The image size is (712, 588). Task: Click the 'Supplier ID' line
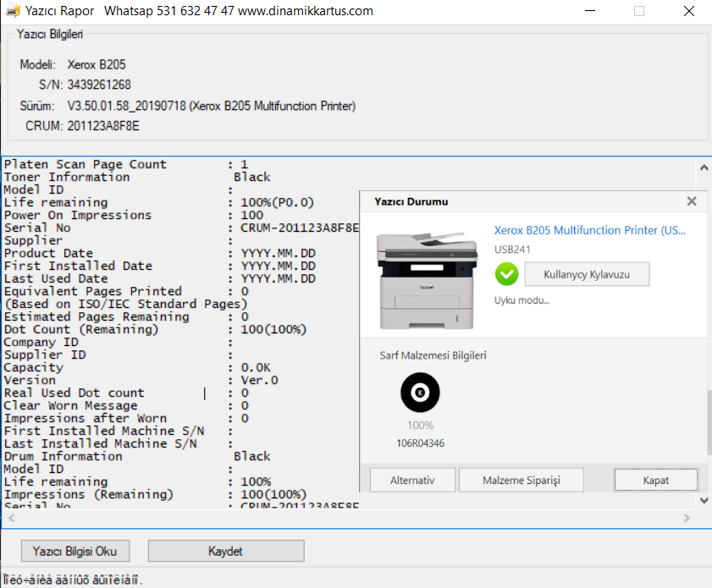[118, 354]
